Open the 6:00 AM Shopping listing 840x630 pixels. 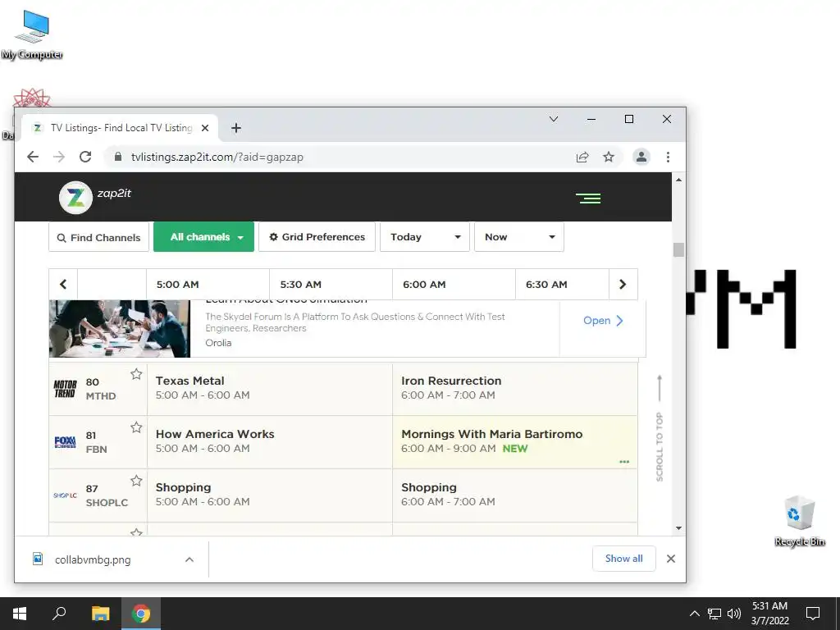click(515, 495)
